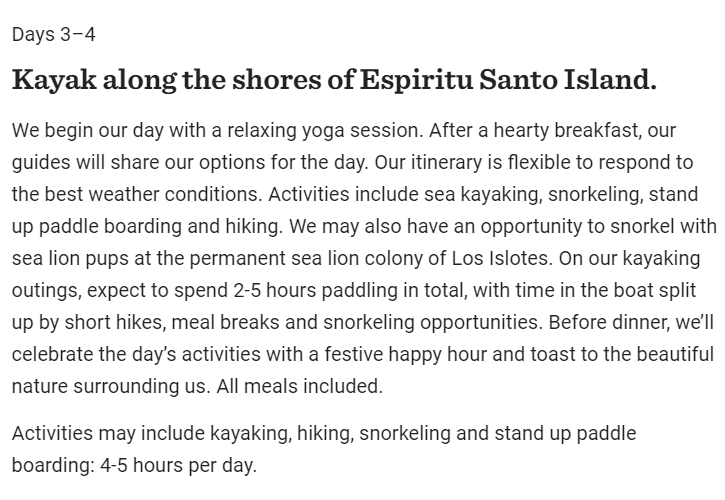Click the phrase "sea lion pups"

pos(70,259)
